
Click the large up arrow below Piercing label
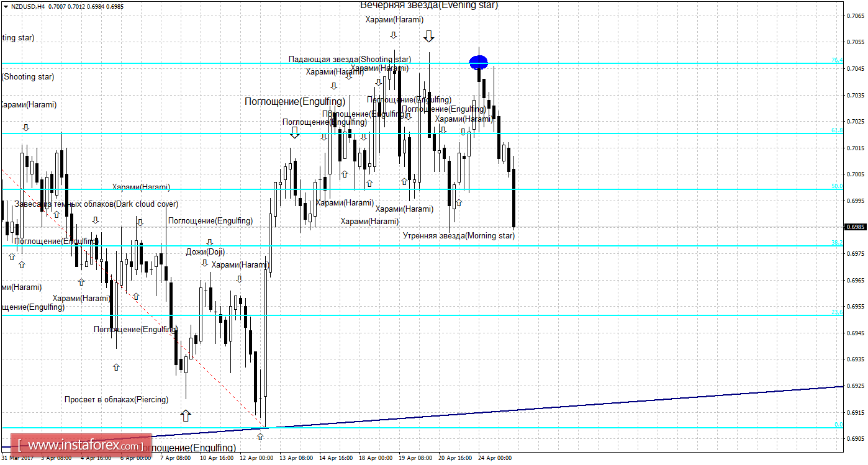tap(186, 415)
